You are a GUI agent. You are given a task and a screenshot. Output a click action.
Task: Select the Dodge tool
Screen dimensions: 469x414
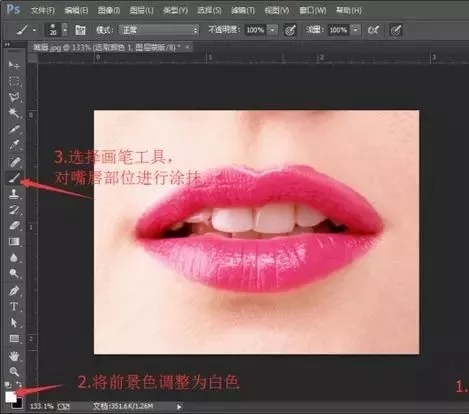[14, 274]
